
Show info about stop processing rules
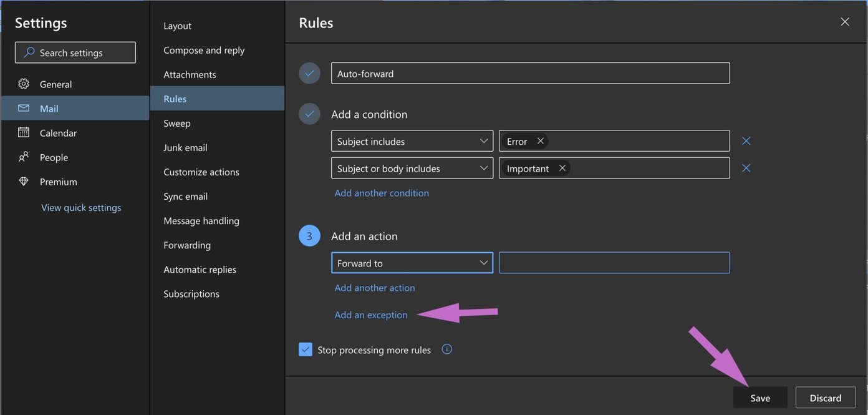tap(446, 349)
